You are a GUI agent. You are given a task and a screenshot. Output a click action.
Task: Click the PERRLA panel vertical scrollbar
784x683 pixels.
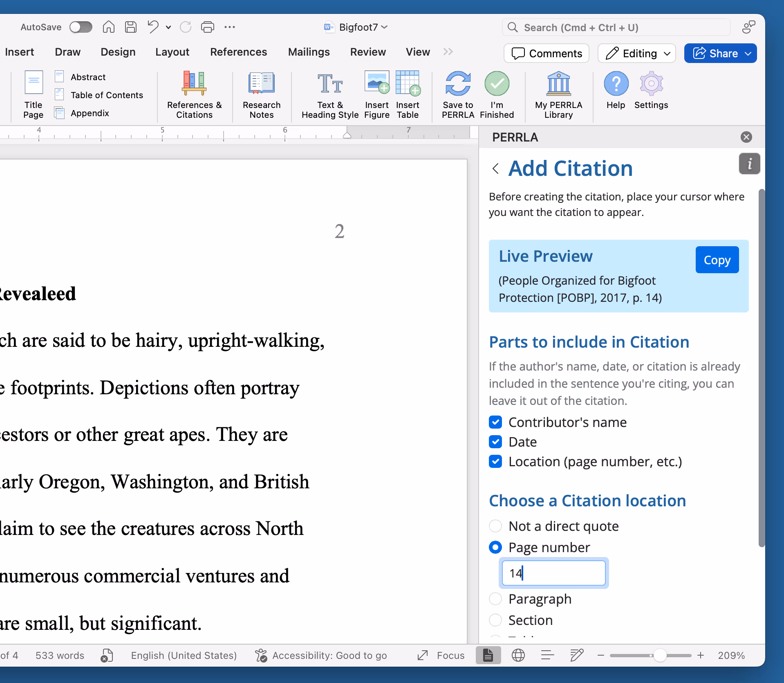point(761,368)
